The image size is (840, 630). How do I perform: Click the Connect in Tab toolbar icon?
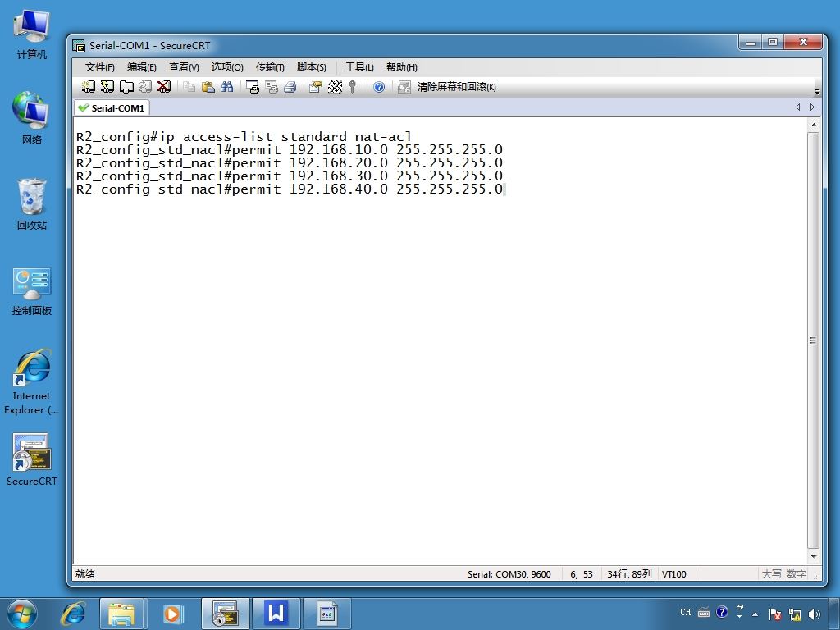126,87
